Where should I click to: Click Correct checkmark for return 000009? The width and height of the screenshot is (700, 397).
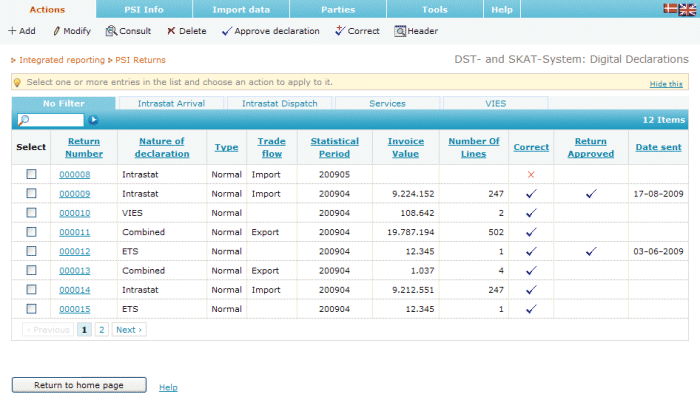tap(531, 194)
